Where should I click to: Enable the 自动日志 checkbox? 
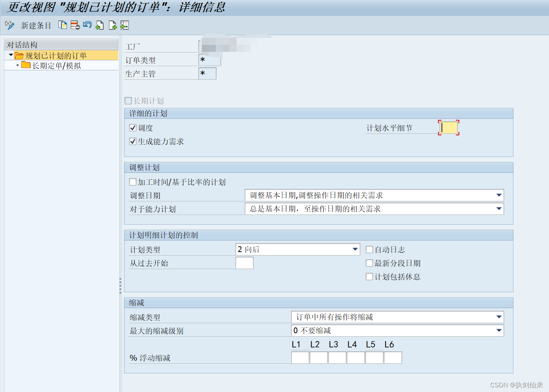369,249
